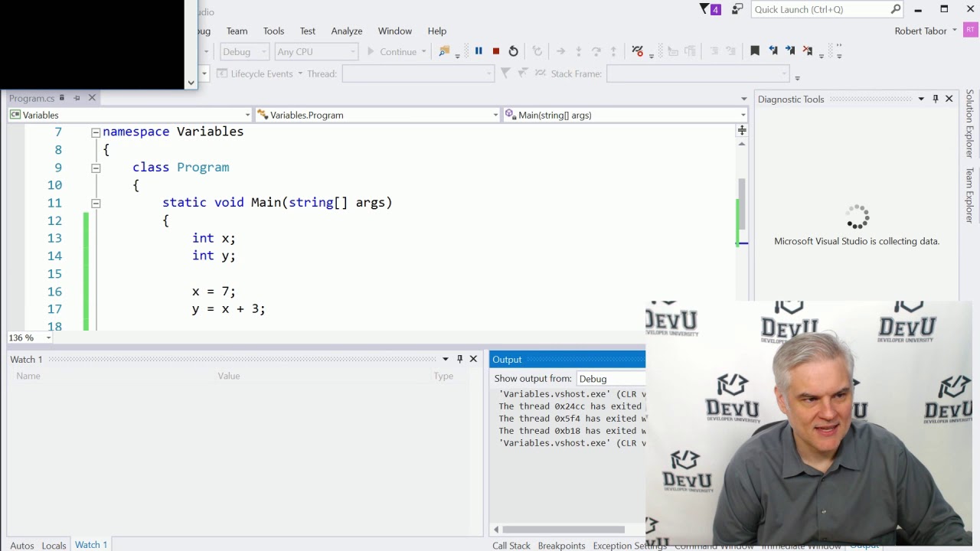The height and width of the screenshot is (551, 980).
Task: Click Robert Tabor account avatar
Action: [x=970, y=31]
